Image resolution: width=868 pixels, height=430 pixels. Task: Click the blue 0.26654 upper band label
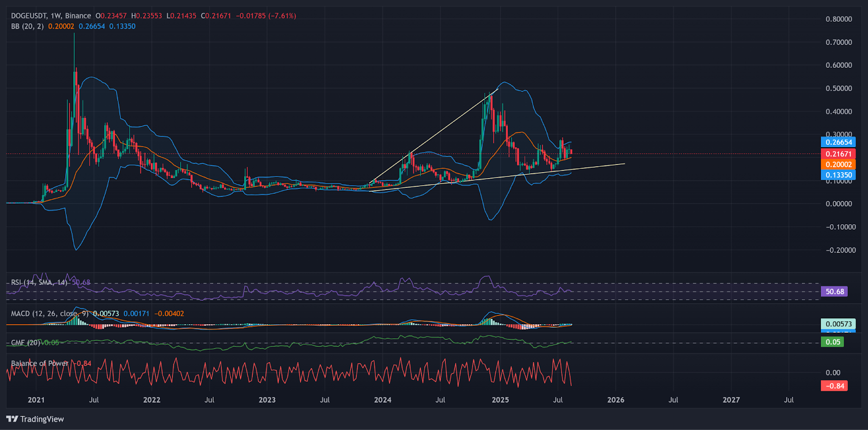(838, 142)
